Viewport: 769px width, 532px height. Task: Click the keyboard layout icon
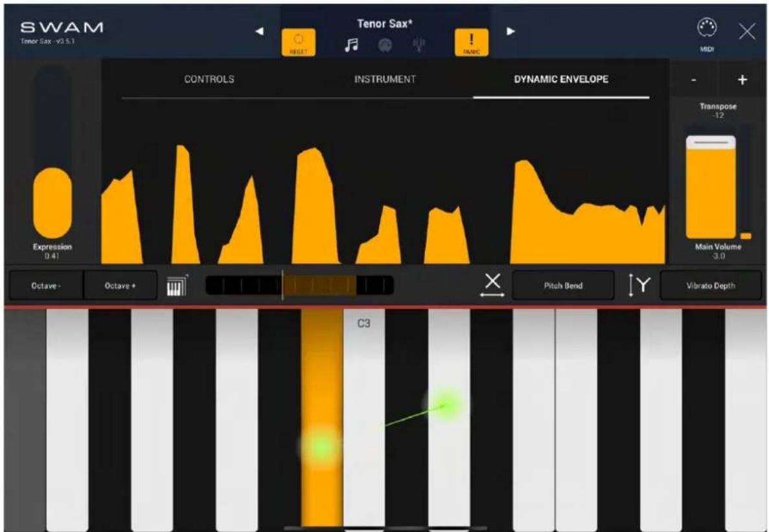point(177,285)
